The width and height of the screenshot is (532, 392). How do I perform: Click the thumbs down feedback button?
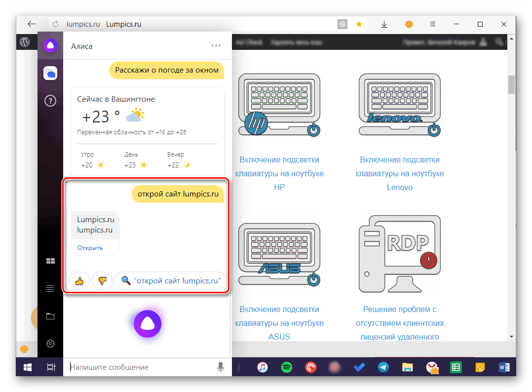[102, 281]
